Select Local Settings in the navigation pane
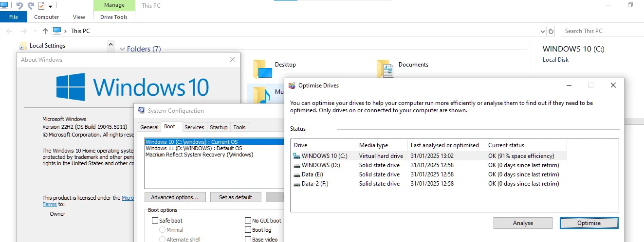The width and height of the screenshot is (644, 242). [x=47, y=46]
